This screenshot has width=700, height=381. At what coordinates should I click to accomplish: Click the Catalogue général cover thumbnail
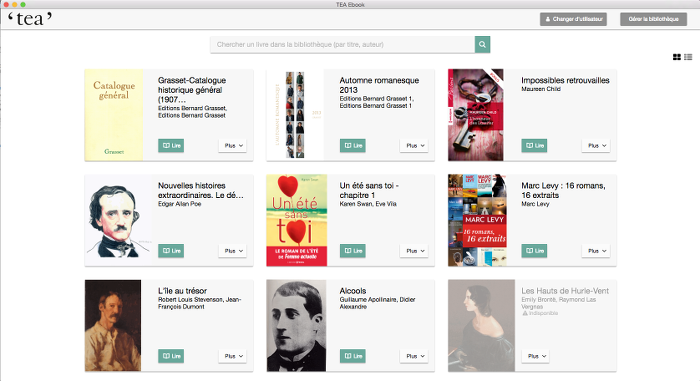(114, 115)
